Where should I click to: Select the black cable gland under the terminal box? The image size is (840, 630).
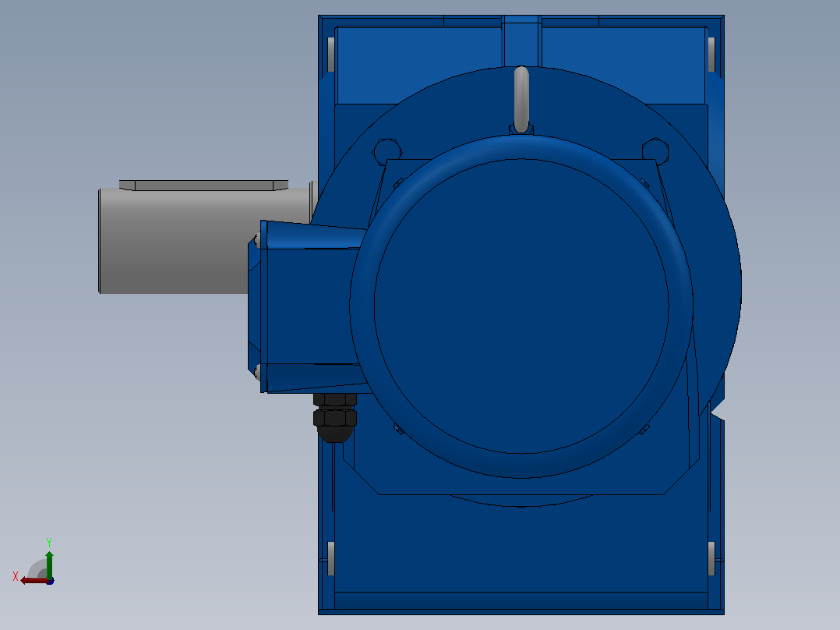[335, 418]
